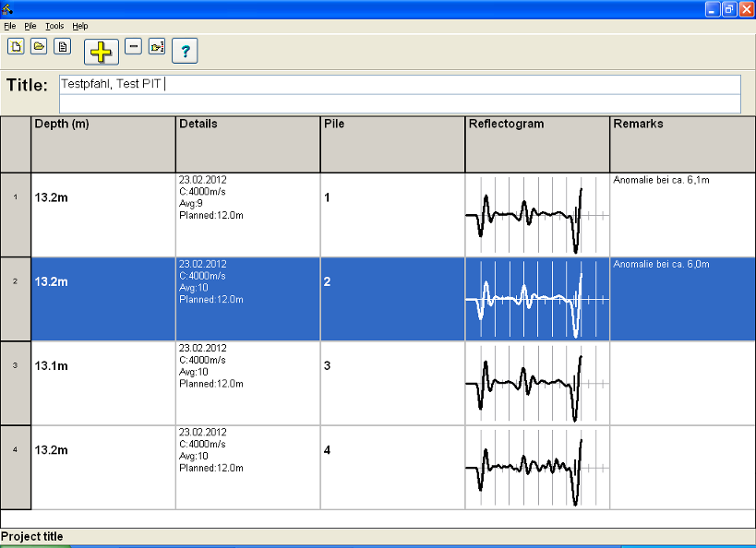Restore down the application window

(x=729, y=9)
